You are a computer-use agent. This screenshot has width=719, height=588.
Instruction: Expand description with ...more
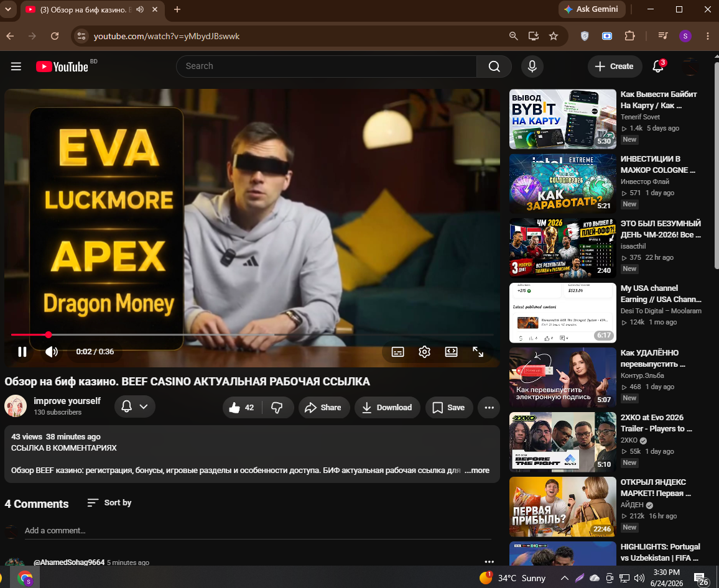[x=477, y=471]
